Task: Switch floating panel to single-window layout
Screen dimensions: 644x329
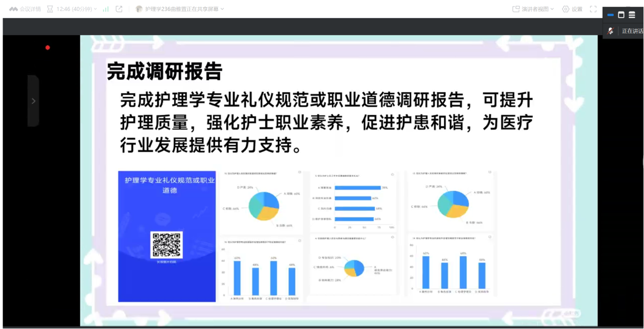Action: pyautogui.click(x=621, y=15)
